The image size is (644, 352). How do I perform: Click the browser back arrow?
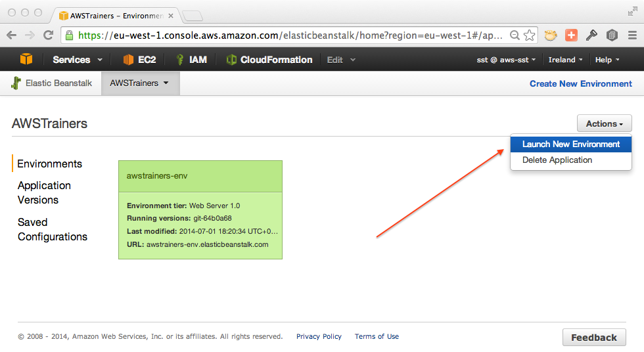[12, 35]
